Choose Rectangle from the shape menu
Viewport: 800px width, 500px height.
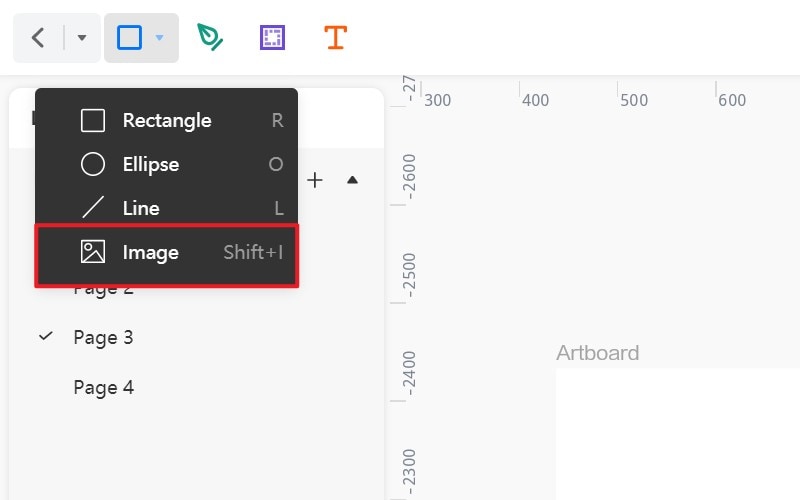(x=167, y=120)
